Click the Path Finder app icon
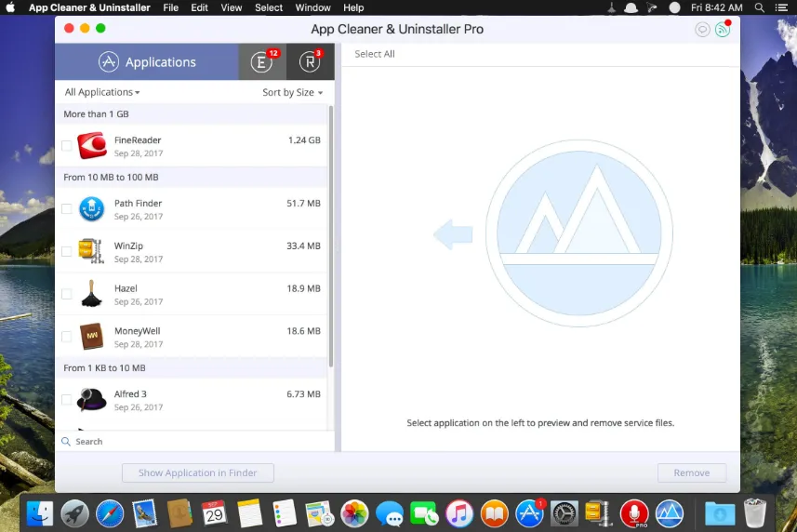The image size is (797, 532). [92, 209]
